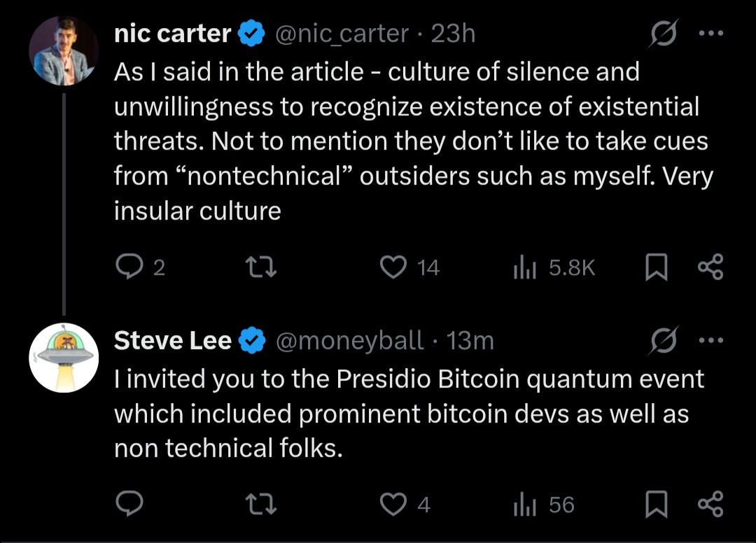
Task: Open nic carter's profile picture
Action: coord(64,50)
